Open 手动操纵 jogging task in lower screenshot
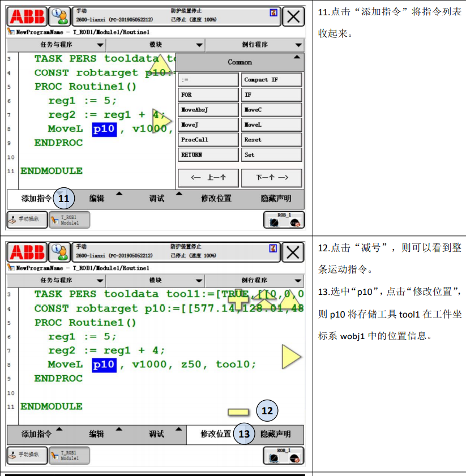This screenshot has height=476, width=466. [x=27, y=455]
